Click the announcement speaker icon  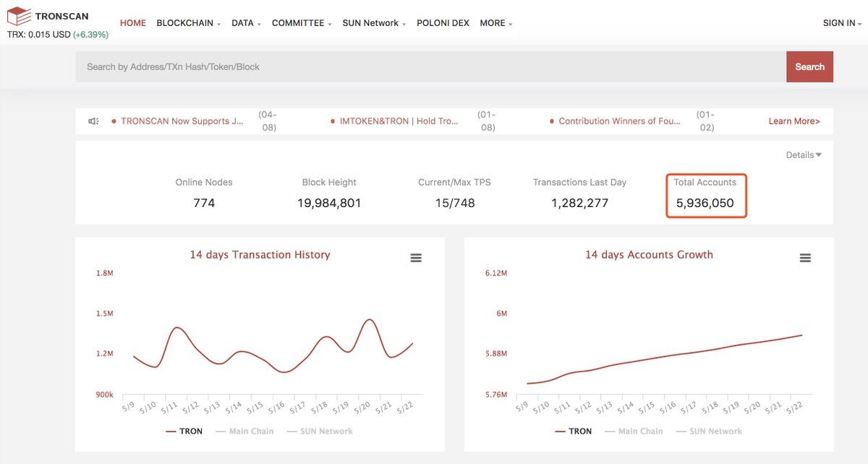click(93, 121)
